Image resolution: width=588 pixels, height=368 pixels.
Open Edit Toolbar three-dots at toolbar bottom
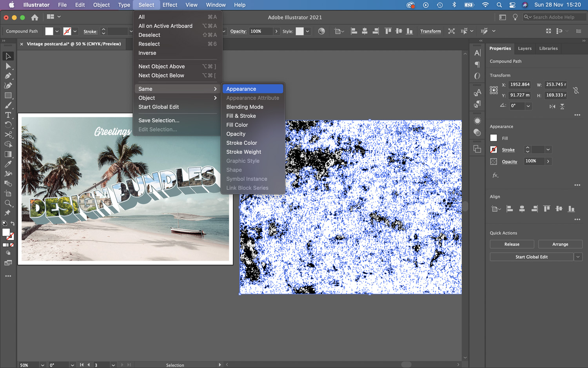(x=8, y=276)
